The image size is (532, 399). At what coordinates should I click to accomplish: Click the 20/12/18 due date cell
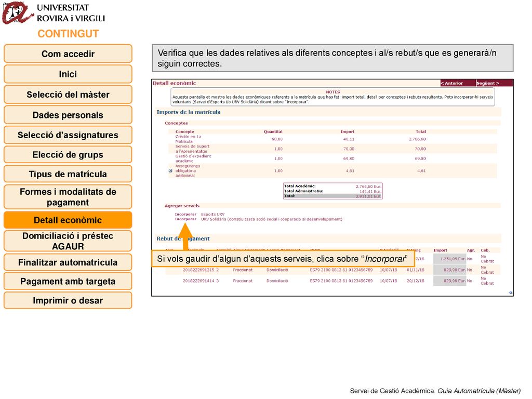tap(415, 281)
